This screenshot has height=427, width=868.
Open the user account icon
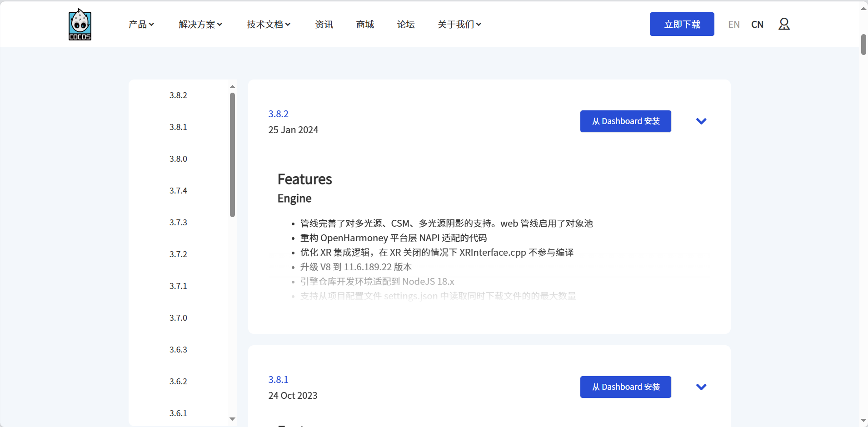[784, 24]
